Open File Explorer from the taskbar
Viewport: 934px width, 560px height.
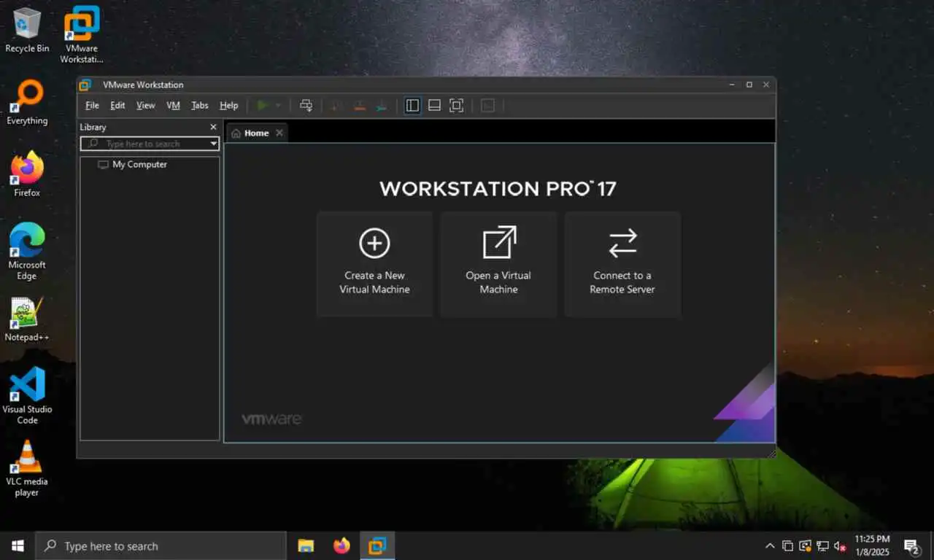tap(306, 545)
